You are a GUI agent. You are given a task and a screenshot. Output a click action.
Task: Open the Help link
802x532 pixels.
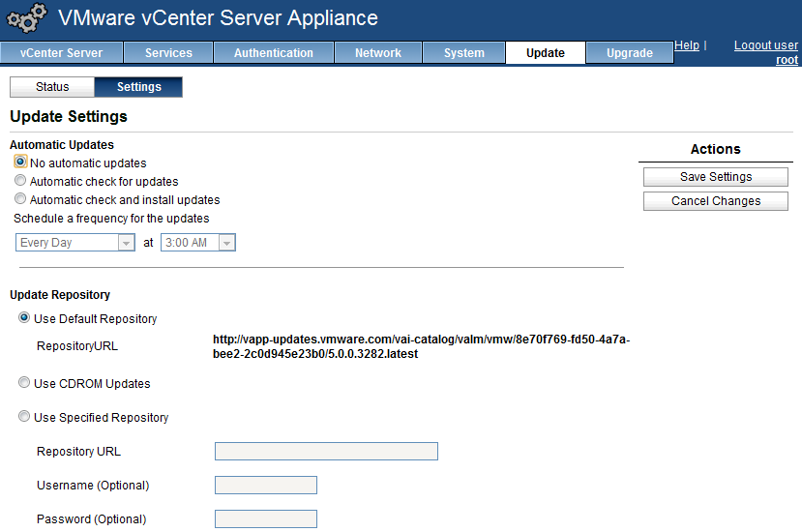(x=686, y=45)
